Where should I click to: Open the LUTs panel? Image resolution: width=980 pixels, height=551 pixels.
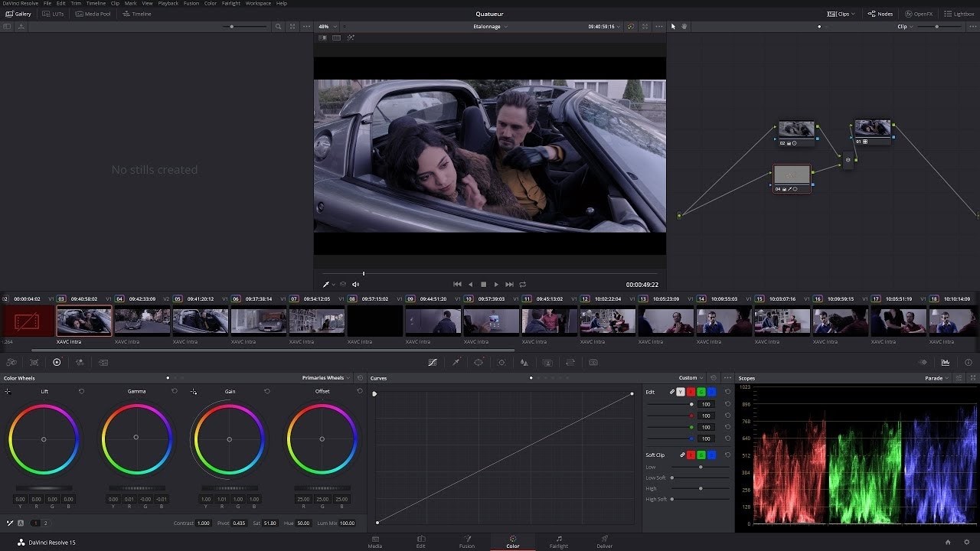53,14
